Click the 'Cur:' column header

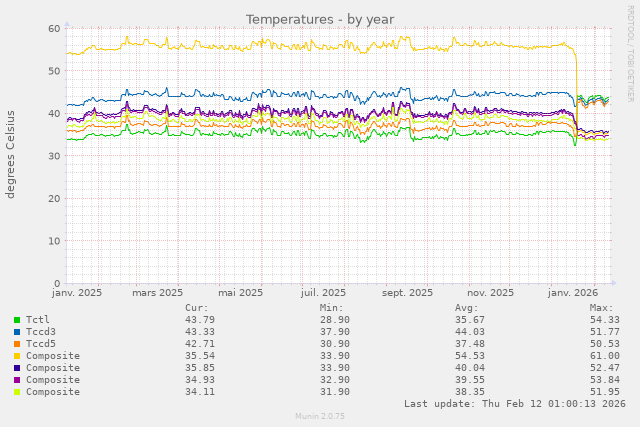click(197, 308)
